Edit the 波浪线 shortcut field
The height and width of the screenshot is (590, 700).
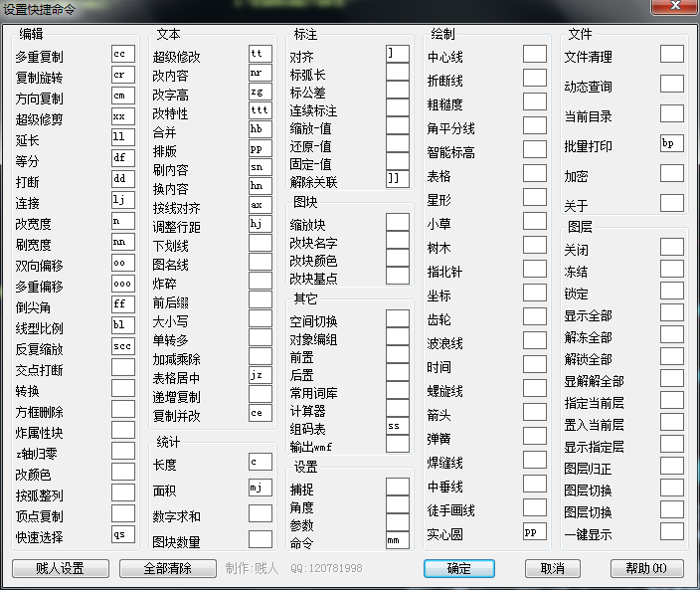(x=535, y=340)
